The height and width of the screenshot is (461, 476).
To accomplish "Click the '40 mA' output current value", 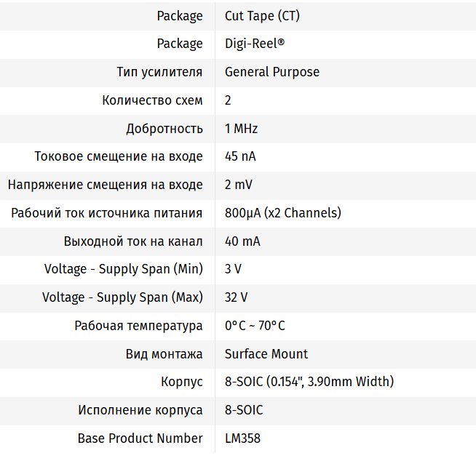I will point(242,241).
